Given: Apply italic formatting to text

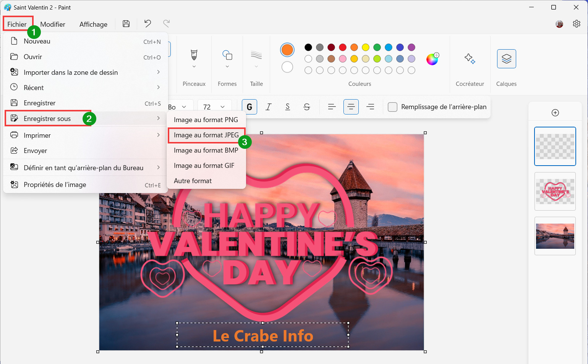Looking at the screenshot, I should (269, 107).
